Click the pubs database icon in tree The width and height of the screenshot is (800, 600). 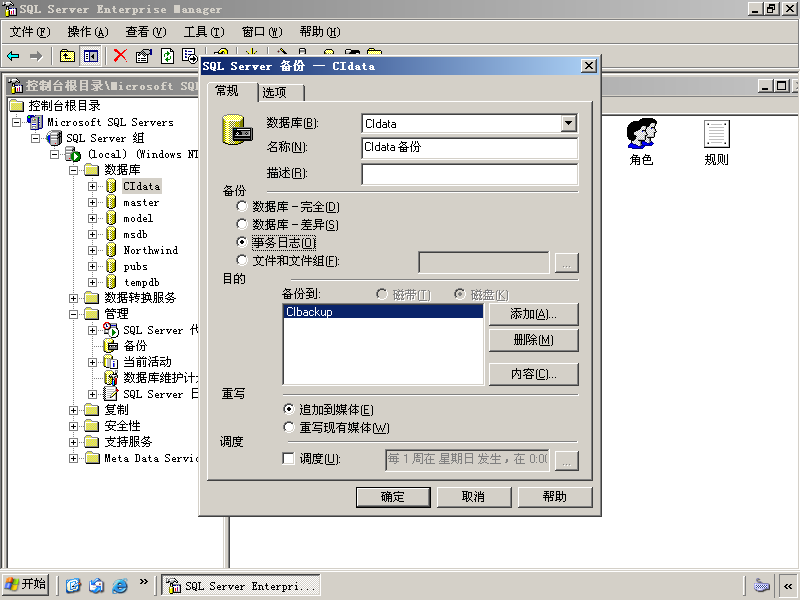[x=111, y=266]
